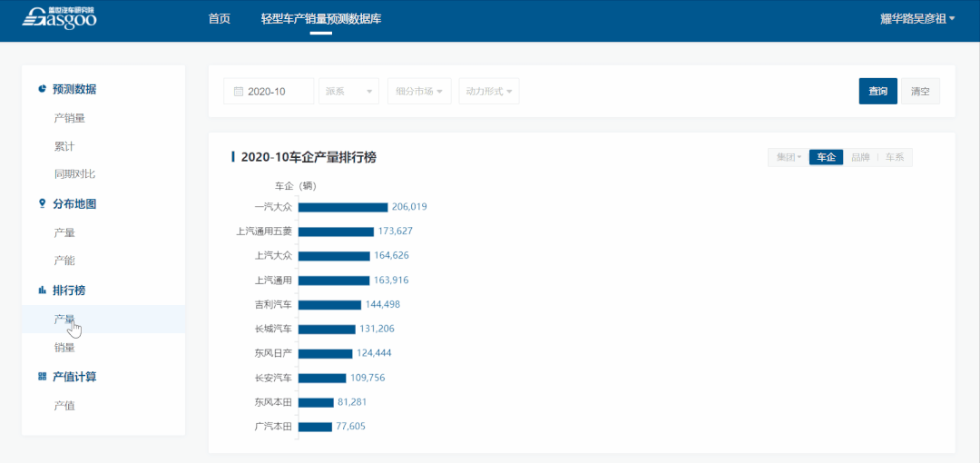The width and height of the screenshot is (980, 463).
Task: Click the 上汽通用五菱 bar
Action: (337, 231)
